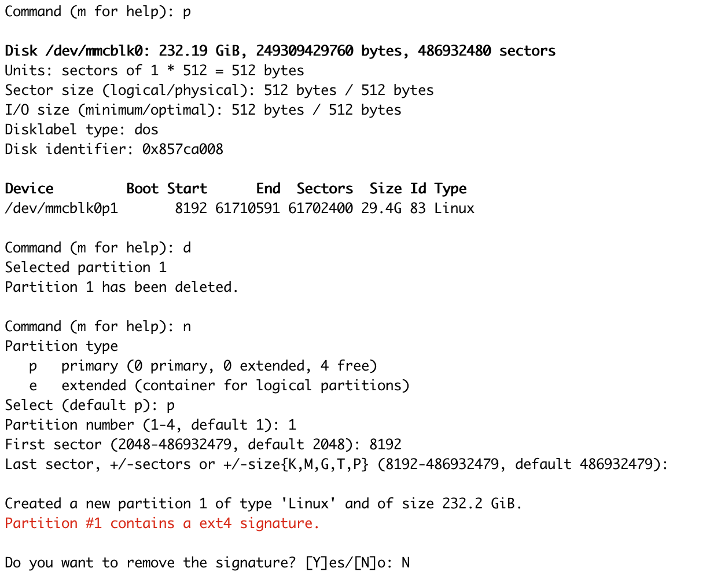Viewport: 728px width, 579px height.
Task: Click the 'Disklabel type: dos' line
Action: (x=82, y=130)
